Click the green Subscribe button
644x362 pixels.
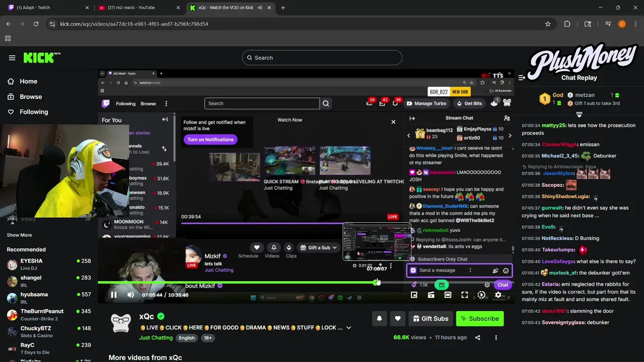pos(480,319)
